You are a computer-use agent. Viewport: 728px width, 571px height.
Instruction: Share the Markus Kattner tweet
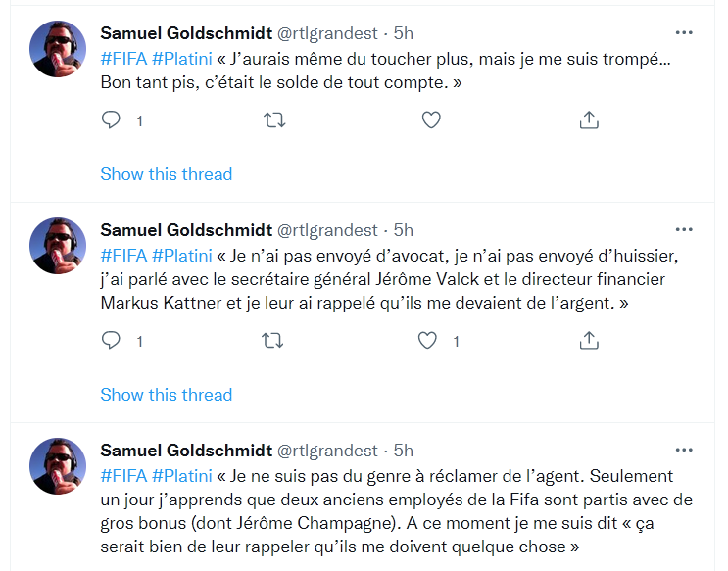coord(589,340)
